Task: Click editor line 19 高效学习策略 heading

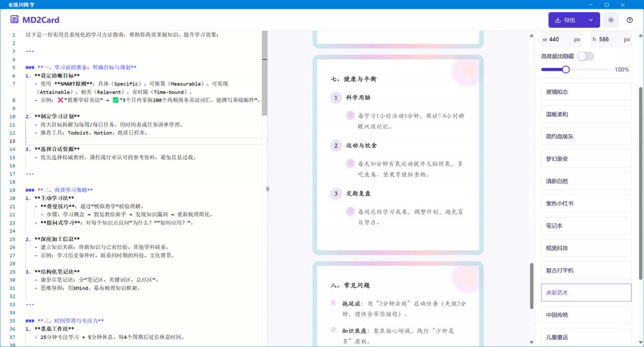Action: [59, 190]
